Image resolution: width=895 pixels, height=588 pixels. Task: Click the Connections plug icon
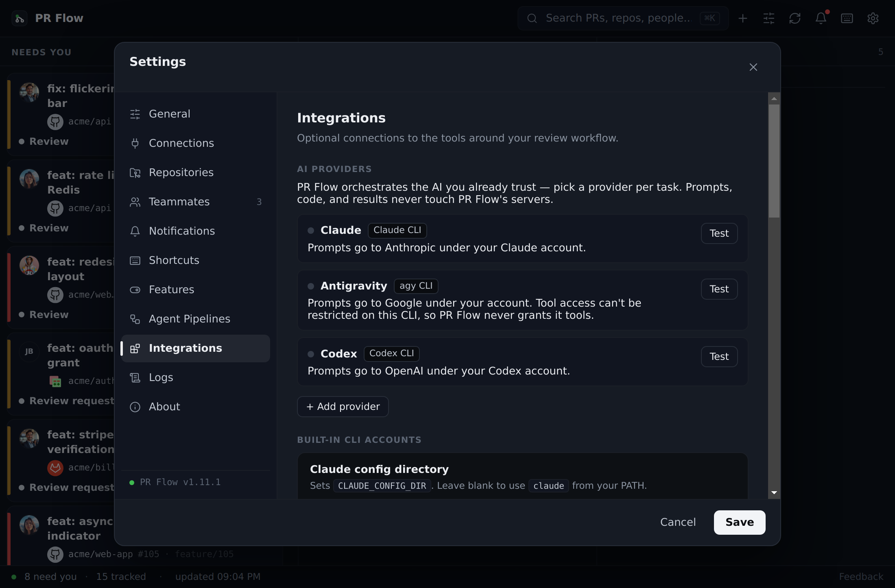tap(135, 144)
